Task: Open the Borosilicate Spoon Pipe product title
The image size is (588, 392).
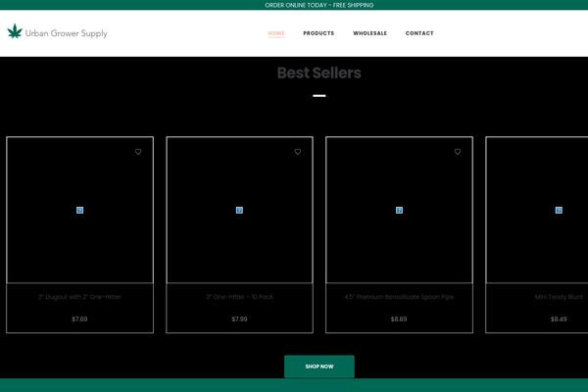Action: [399, 297]
